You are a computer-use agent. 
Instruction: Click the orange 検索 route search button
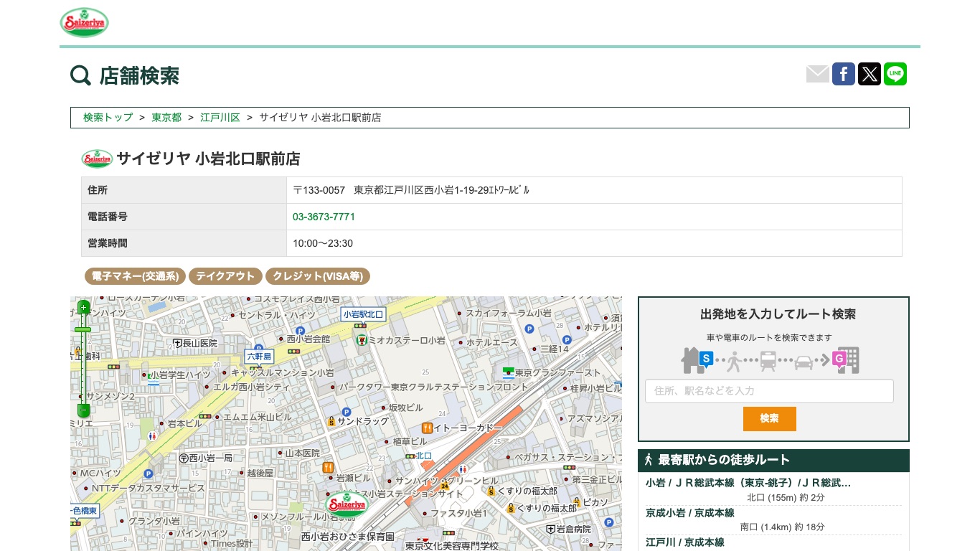pos(769,418)
